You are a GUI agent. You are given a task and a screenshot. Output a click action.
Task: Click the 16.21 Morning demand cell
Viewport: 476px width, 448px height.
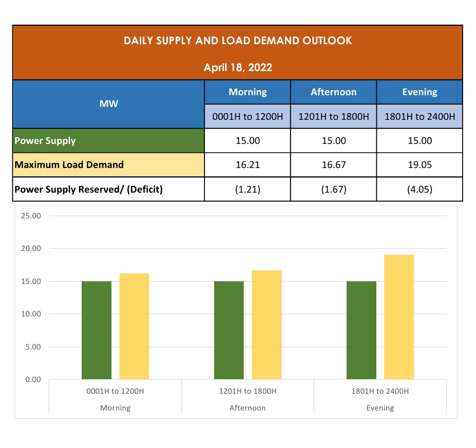tap(248, 165)
